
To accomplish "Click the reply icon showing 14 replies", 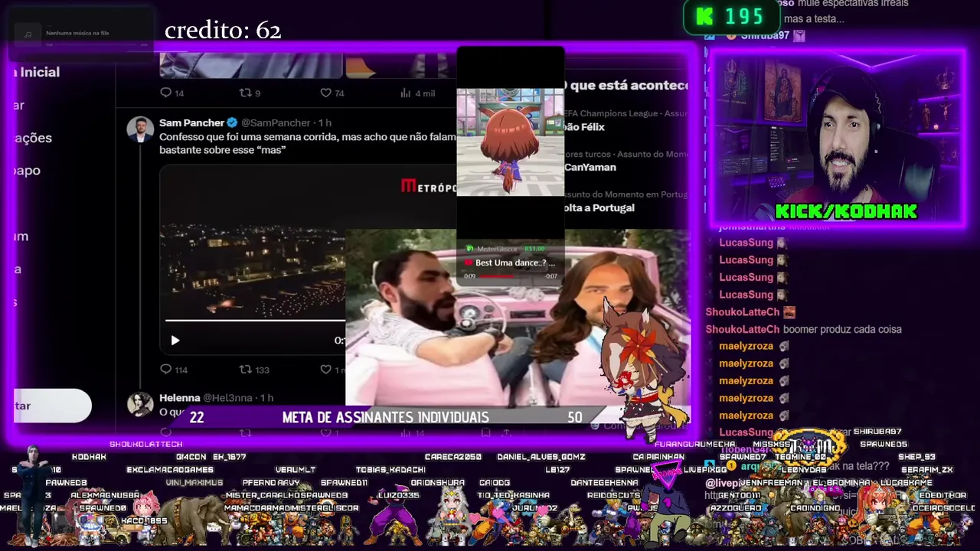I will [x=165, y=93].
